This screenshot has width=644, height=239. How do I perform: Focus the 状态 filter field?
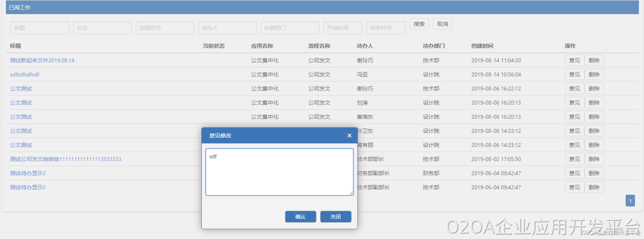(x=102, y=28)
